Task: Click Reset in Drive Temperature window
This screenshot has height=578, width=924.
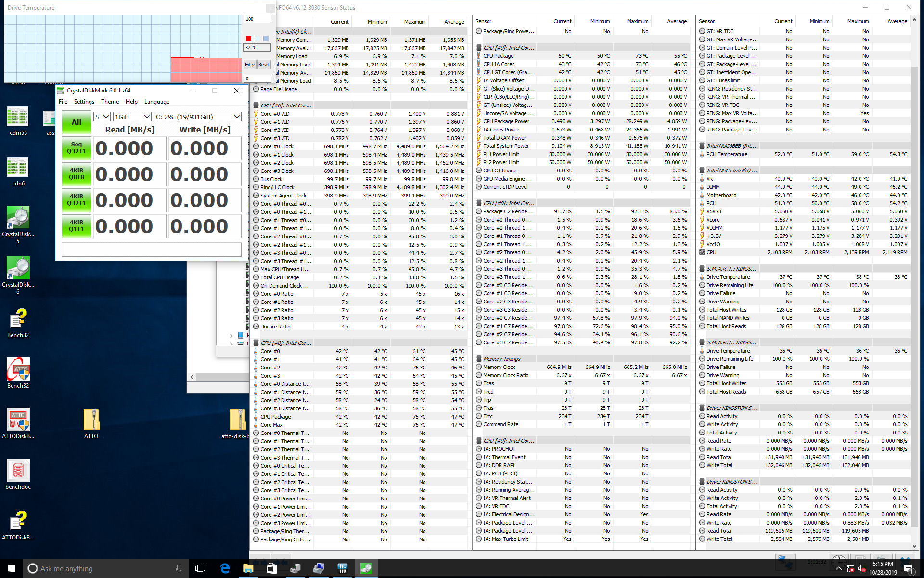Action: pyautogui.click(x=264, y=65)
